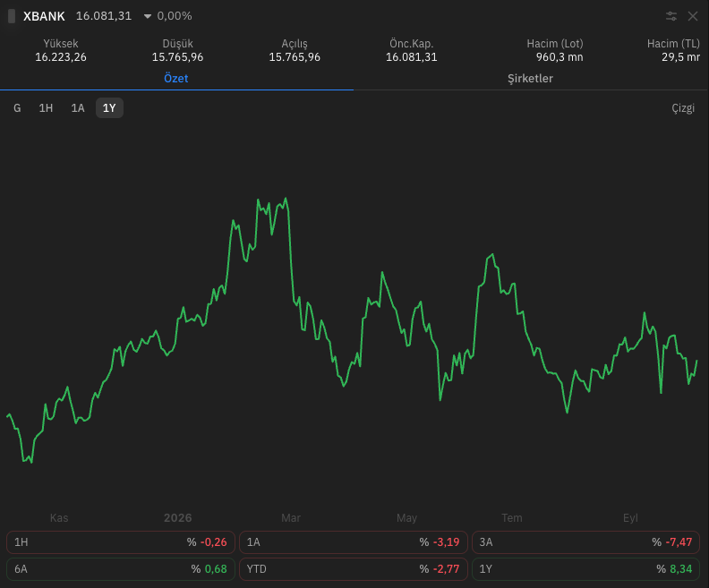Click the down-arrow next to 0,00%

[148, 17]
